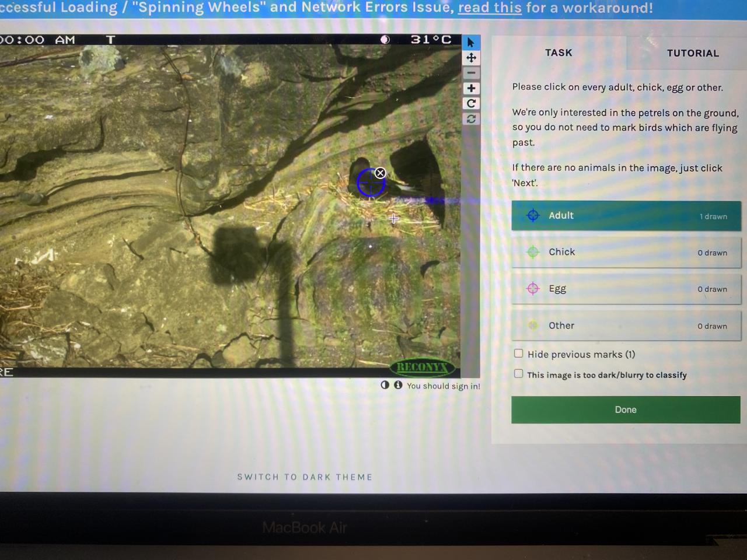Click the green Chick crosshair icon
Viewport: 747px width, 560px height.
tap(533, 252)
